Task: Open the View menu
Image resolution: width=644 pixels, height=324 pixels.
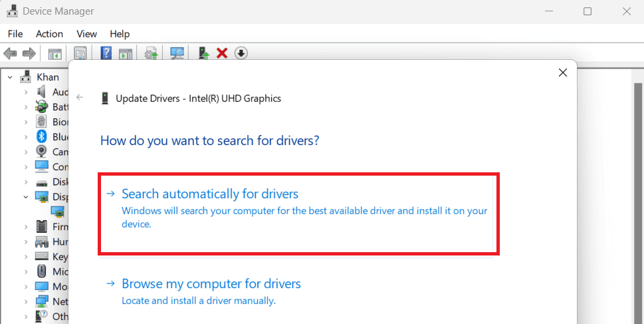Action: coord(86,34)
